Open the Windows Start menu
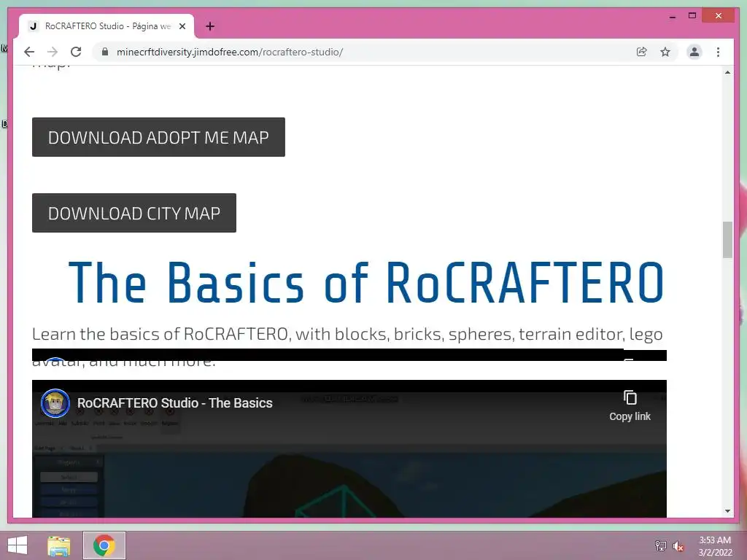This screenshot has height=560, width=747. click(x=18, y=545)
